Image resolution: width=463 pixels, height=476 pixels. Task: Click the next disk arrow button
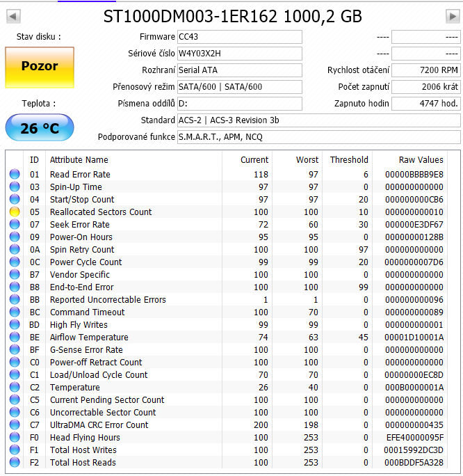(x=452, y=16)
